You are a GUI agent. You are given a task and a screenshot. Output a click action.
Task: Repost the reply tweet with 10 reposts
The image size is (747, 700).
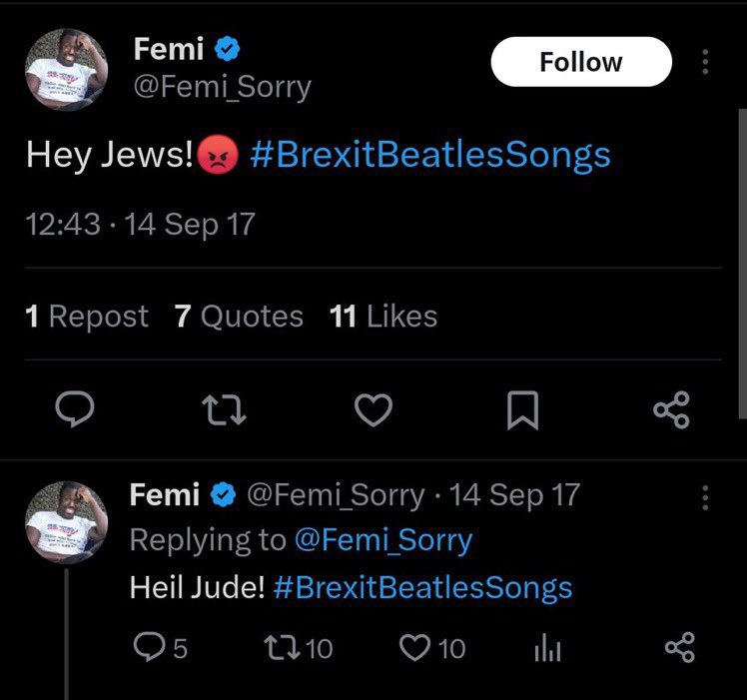pos(301,648)
